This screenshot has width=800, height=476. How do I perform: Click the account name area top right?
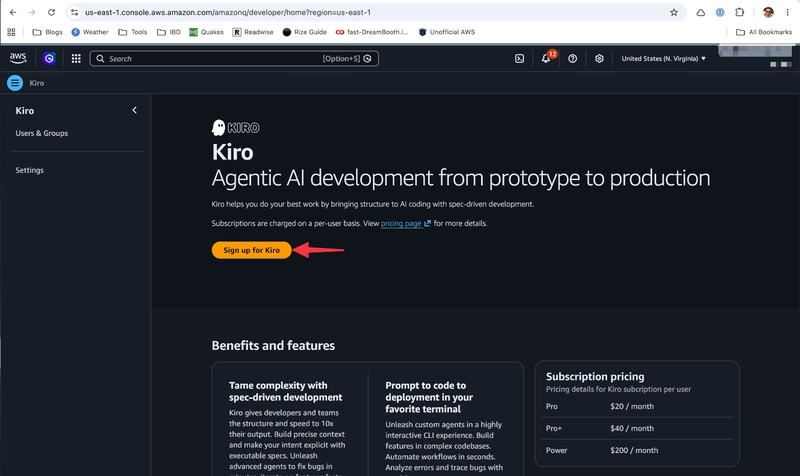click(756, 51)
